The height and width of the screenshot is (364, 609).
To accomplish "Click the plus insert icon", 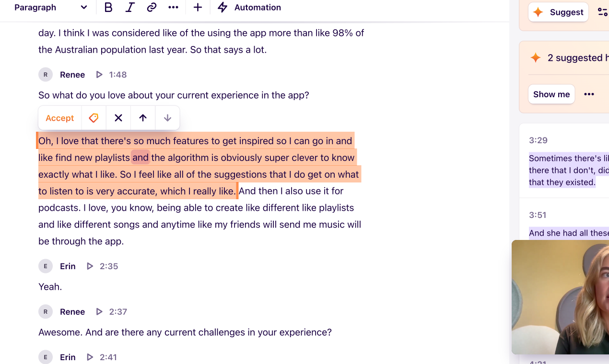I will click(x=198, y=8).
